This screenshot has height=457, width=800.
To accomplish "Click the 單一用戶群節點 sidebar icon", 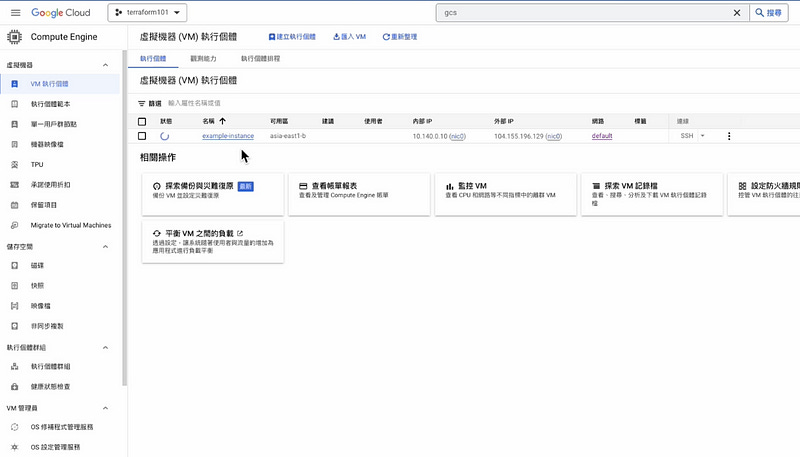I will coord(14,124).
